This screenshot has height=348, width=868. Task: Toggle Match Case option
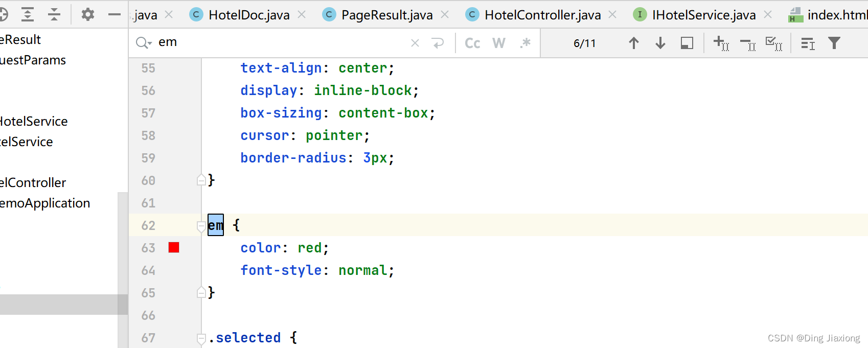point(472,43)
